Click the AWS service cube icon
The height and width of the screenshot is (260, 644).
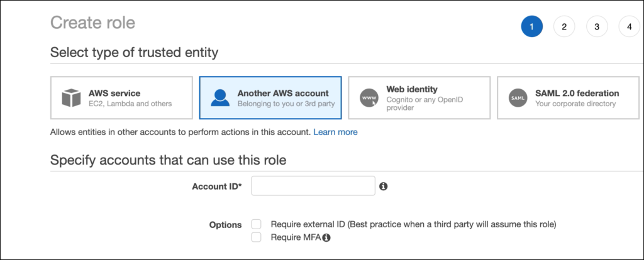click(71, 98)
